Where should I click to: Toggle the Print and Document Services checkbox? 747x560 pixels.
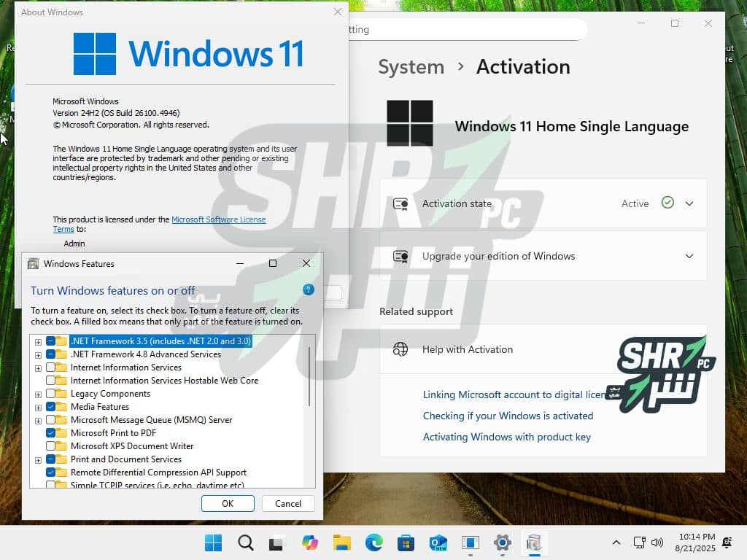point(50,459)
